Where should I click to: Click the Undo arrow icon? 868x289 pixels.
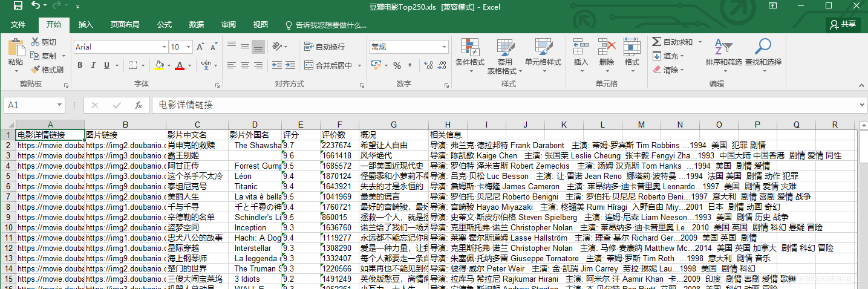click(36, 6)
